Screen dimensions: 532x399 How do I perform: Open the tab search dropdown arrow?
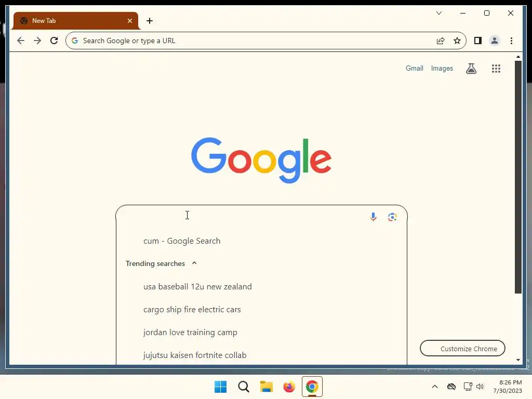438,13
